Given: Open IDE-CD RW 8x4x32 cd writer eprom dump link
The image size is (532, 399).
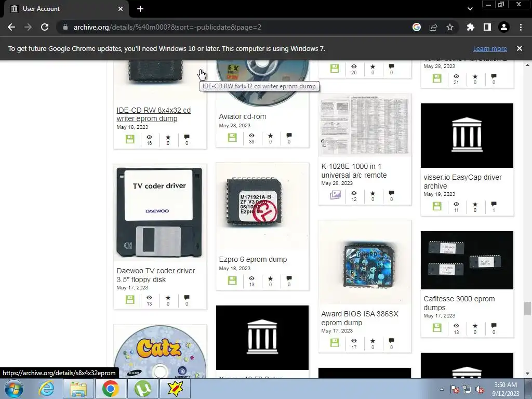Looking at the screenshot, I should (154, 114).
